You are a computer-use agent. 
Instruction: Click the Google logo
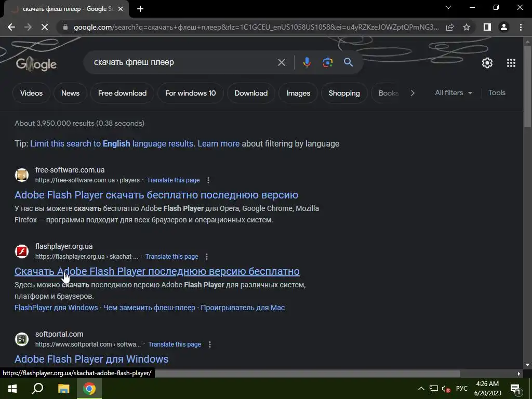click(36, 64)
